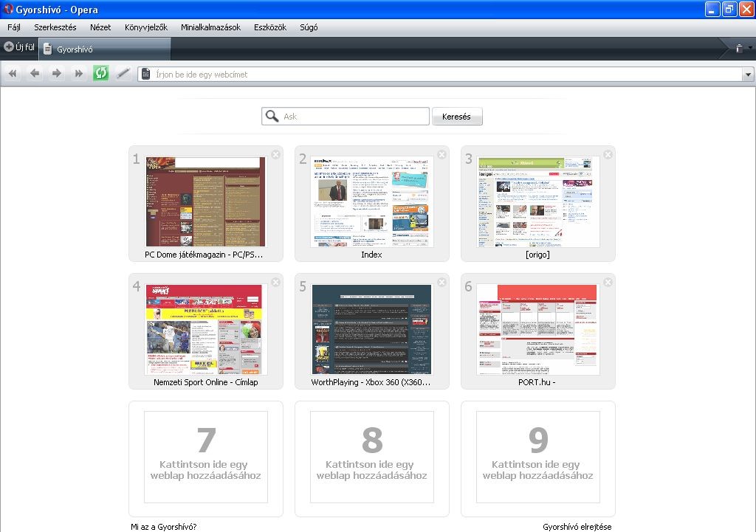The height and width of the screenshot is (532, 756).
Task: Open the address bar dropdown arrow
Action: click(x=748, y=75)
